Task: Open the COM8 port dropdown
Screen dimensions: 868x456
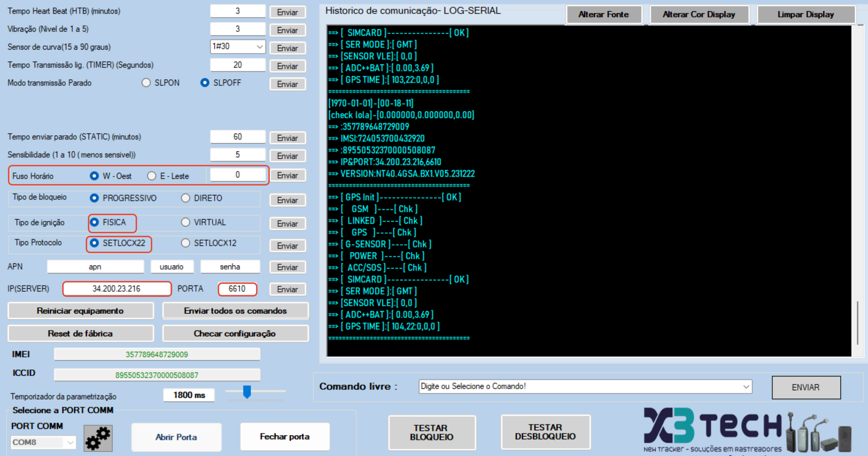Action: (70, 442)
